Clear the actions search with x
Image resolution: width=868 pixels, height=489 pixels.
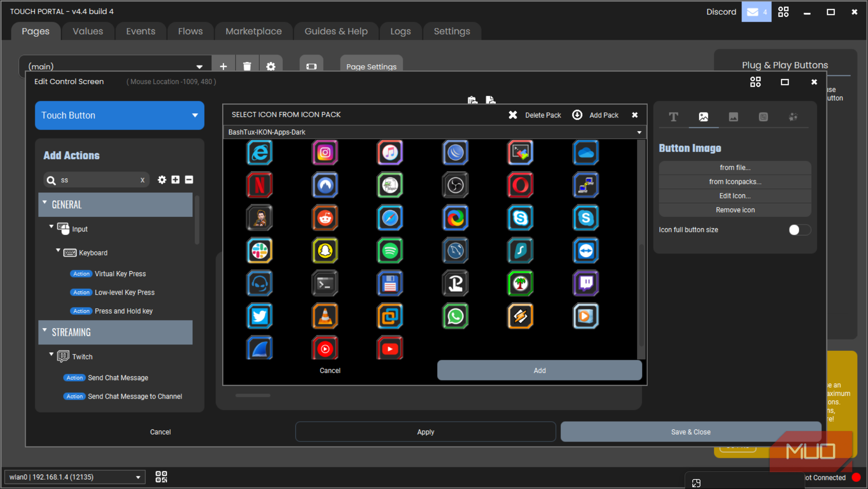(142, 180)
